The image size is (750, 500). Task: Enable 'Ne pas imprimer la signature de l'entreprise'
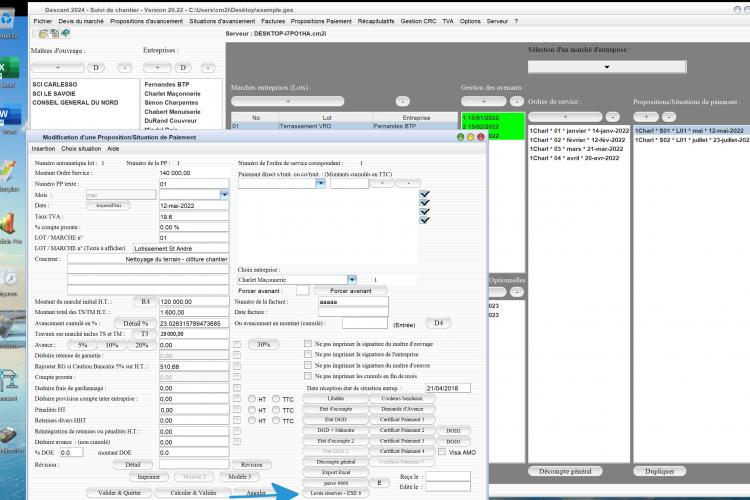308,354
